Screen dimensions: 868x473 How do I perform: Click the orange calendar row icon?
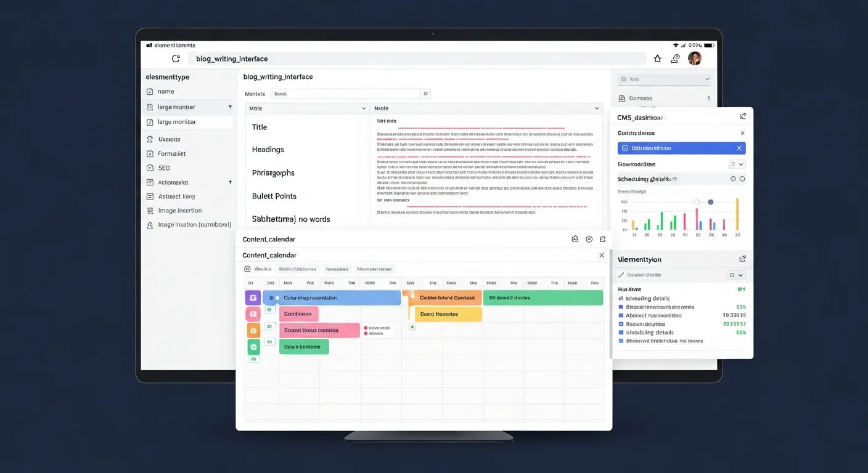coord(253,331)
